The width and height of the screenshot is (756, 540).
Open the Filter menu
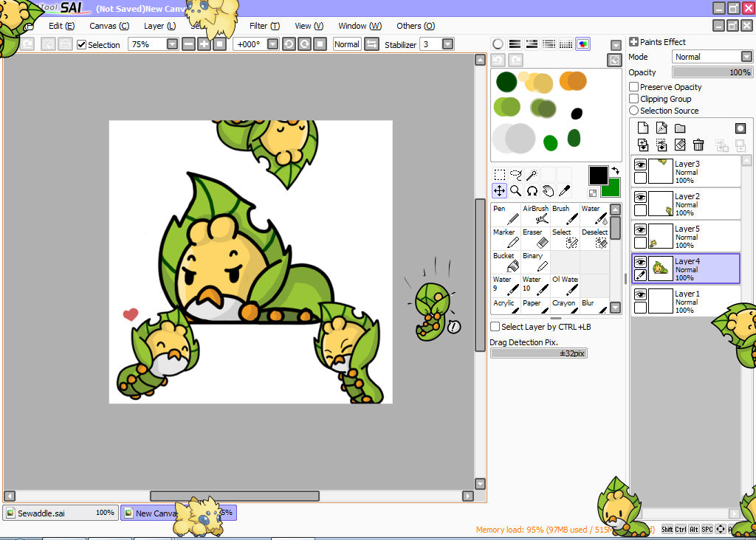pyautogui.click(x=264, y=26)
